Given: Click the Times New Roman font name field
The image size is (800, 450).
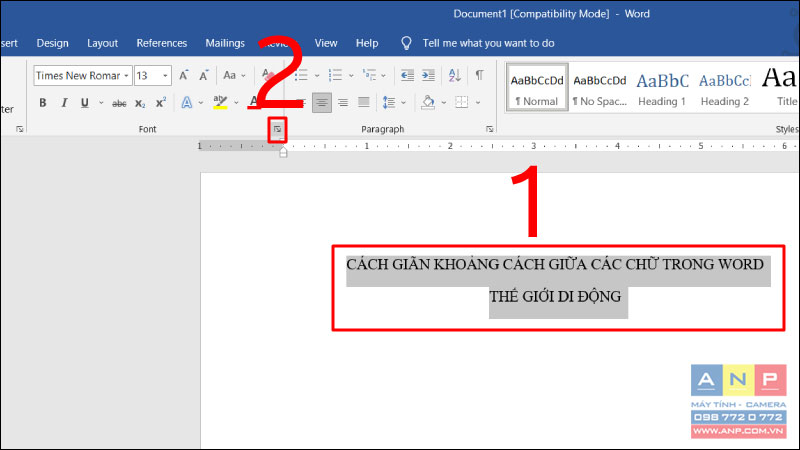Looking at the screenshot, I should 78,76.
